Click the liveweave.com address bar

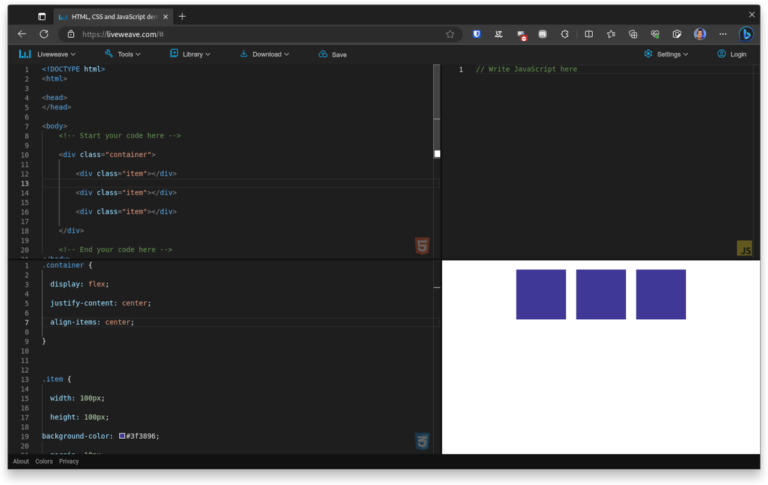pos(260,34)
